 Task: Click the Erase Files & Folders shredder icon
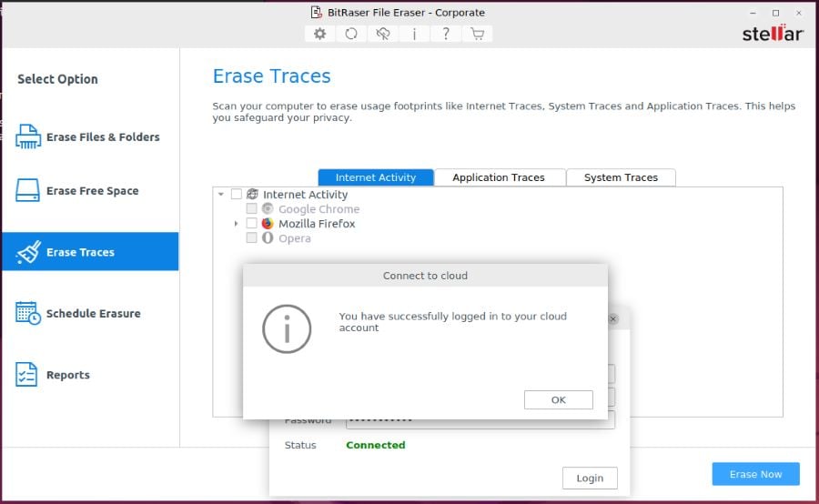[x=27, y=136]
